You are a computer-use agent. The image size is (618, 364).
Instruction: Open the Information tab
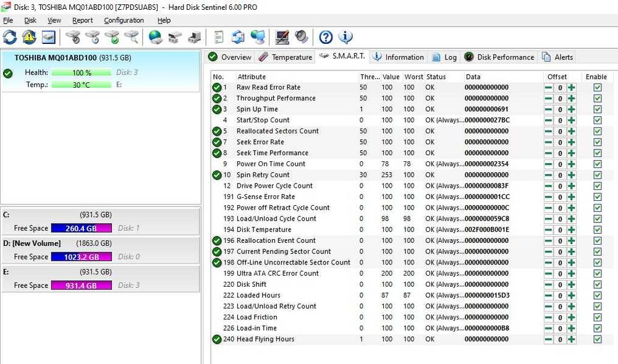click(x=398, y=57)
